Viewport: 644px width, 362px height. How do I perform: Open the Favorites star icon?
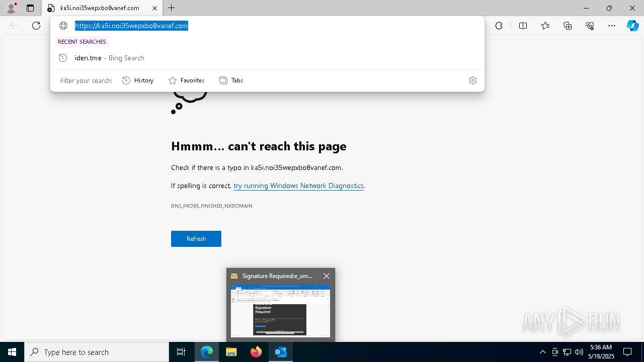click(545, 26)
